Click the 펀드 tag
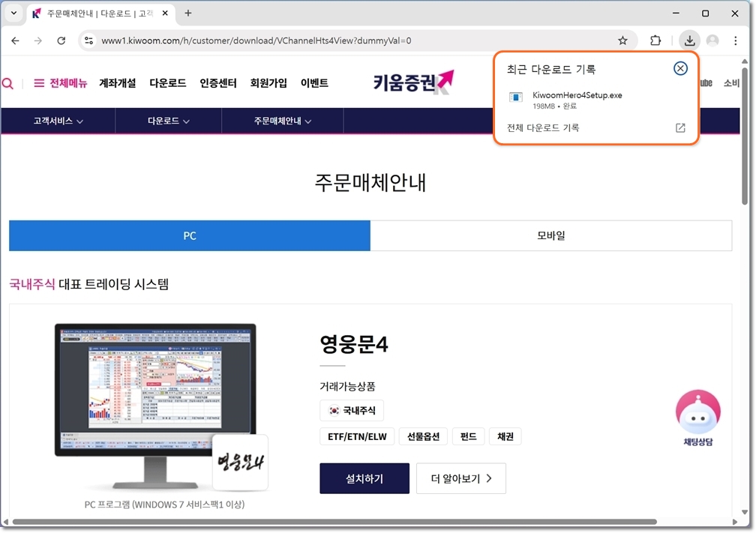Screen dimensions: 756x533 468,436
